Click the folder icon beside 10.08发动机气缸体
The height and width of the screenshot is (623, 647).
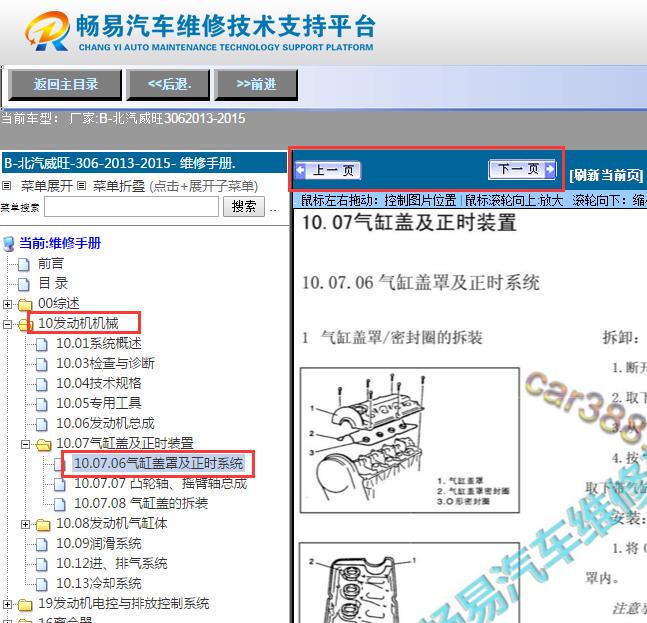tap(43, 525)
